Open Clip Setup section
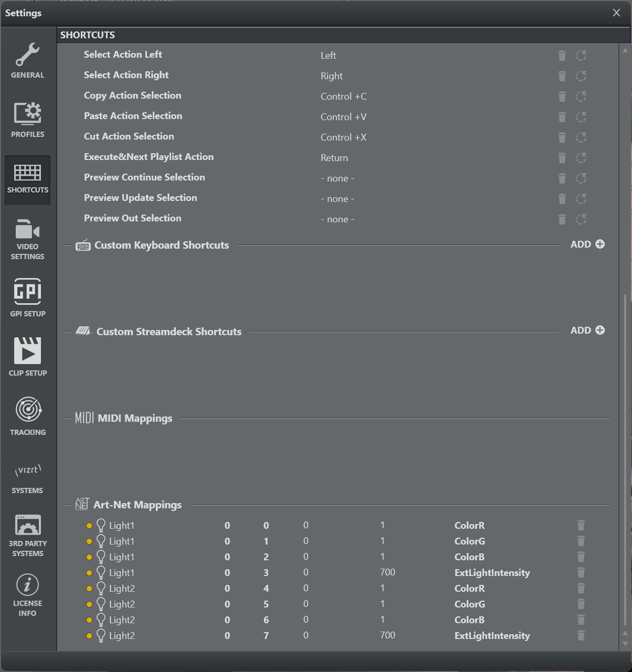632x672 pixels. [28, 357]
